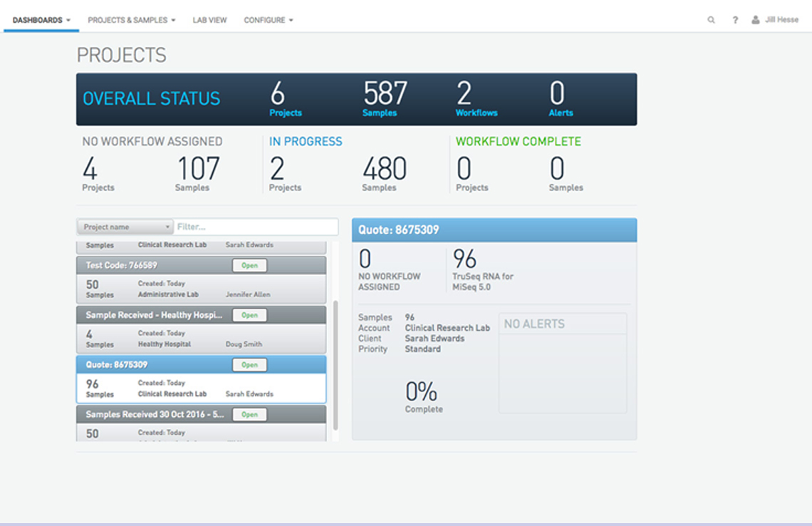Open the Configure dropdown menu
Screen dimensions: 812x526
click(x=268, y=20)
